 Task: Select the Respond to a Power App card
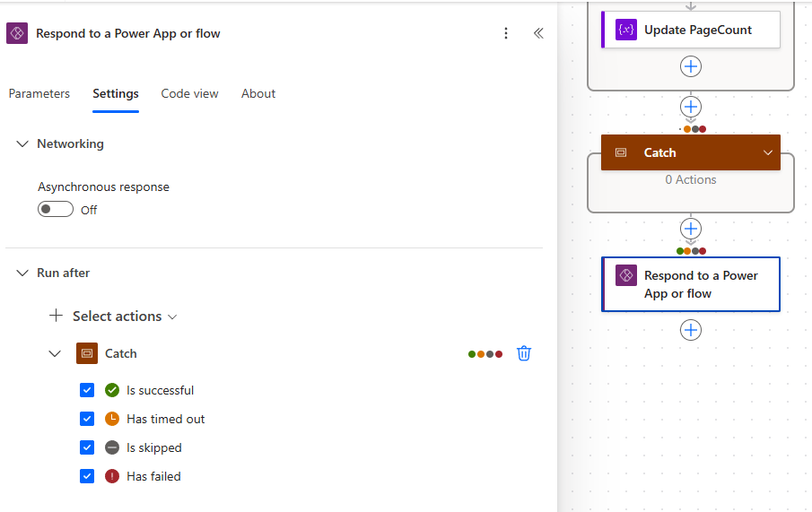pos(690,284)
